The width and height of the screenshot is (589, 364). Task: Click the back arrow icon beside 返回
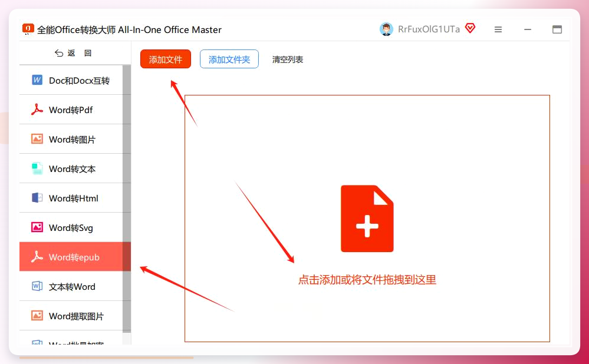(59, 53)
